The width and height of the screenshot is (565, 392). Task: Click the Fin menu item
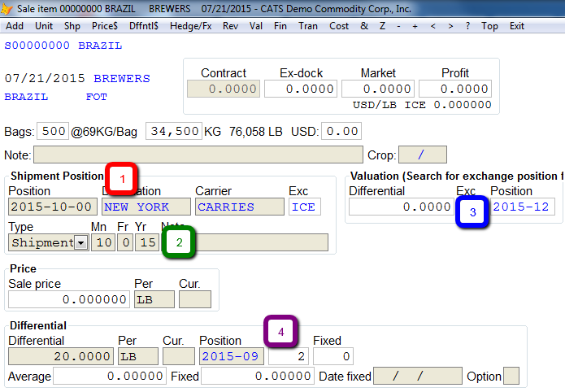[x=280, y=26]
